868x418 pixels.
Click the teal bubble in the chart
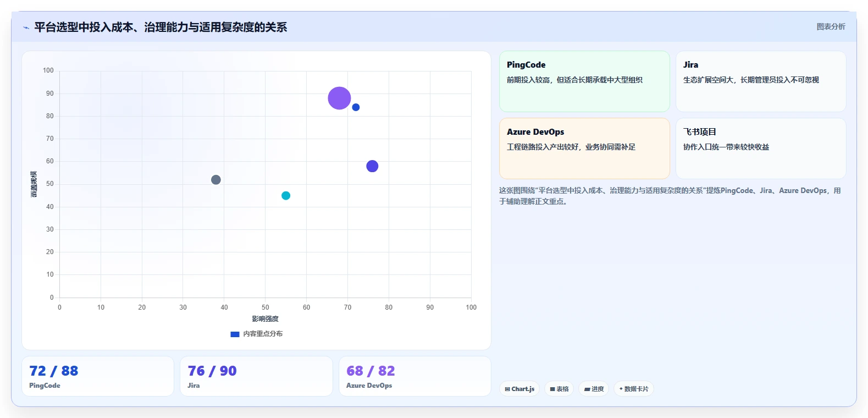pos(286,196)
